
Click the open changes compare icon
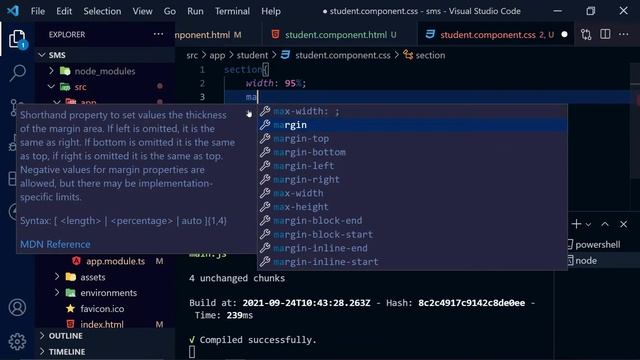click(586, 35)
